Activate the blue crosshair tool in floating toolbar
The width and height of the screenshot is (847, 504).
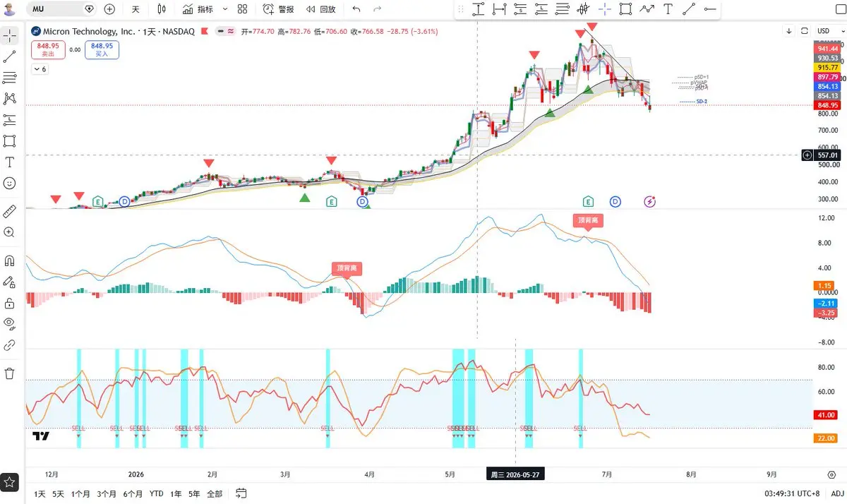point(605,9)
